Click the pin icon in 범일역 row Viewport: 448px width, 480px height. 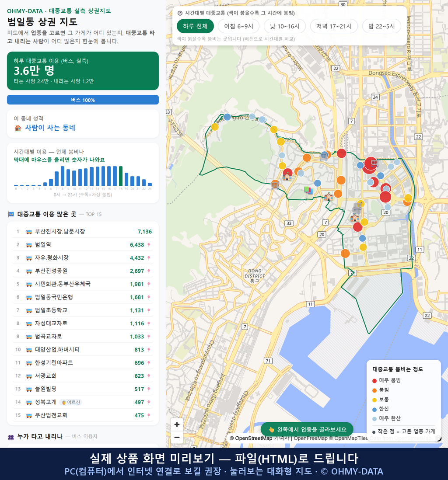pyautogui.click(x=149, y=245)
